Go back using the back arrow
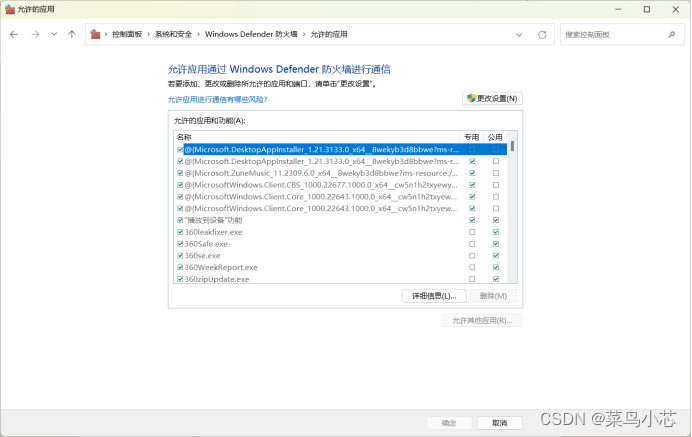This screenshot has height=437, width=692. coord(14,34)
